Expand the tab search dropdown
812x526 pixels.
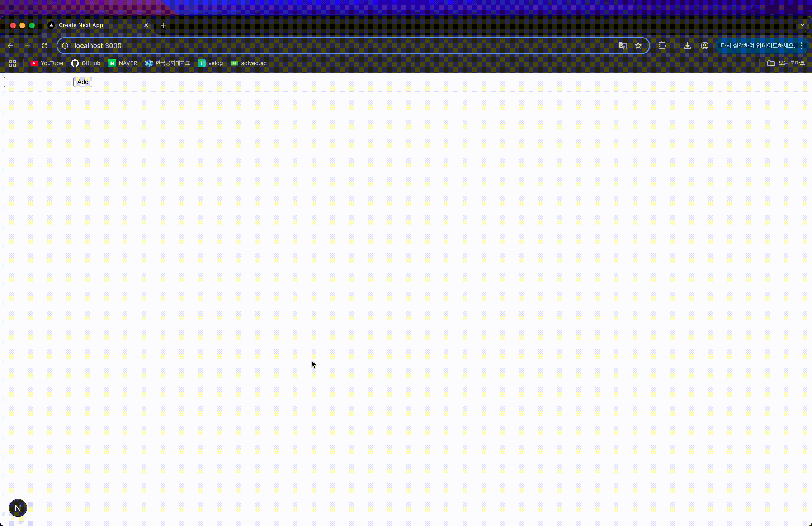(x=802, y=25)
